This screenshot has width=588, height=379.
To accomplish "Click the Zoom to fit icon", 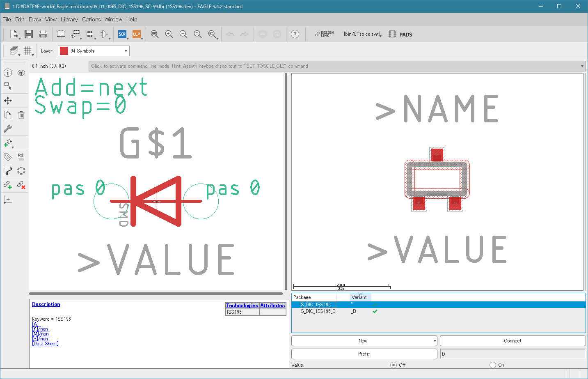I will pyautogui.click(x=155, y=34).
